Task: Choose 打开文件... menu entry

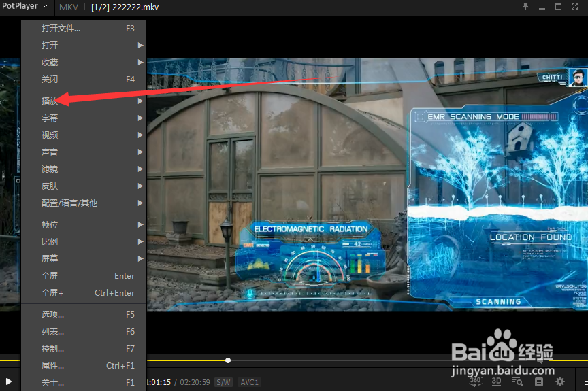Action: (84, 29)
